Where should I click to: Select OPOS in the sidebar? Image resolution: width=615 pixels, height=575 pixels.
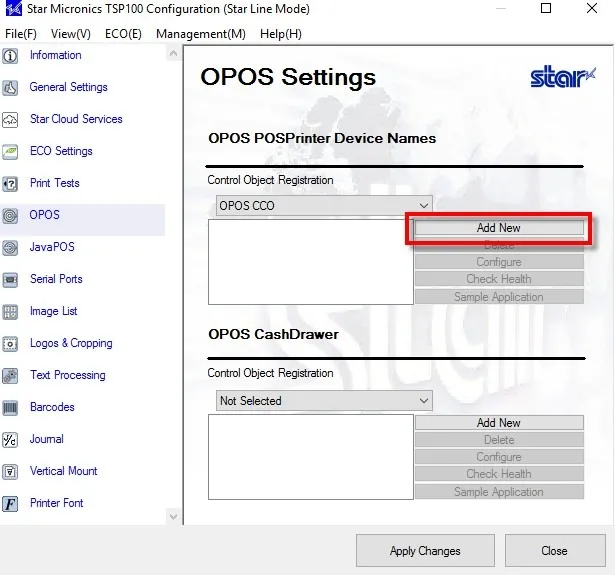(45, 215)
